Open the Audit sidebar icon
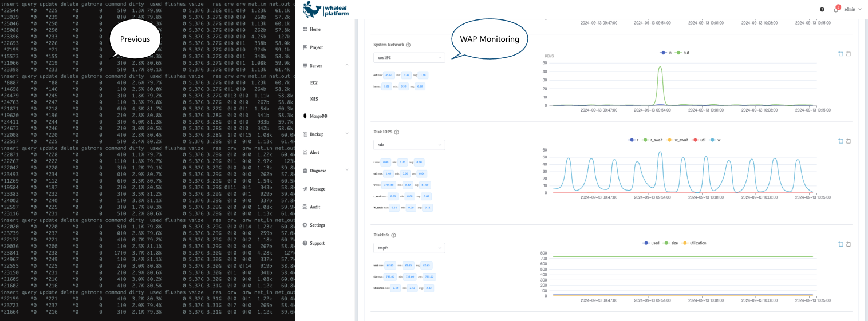The height and width of the screenshot is (321, 868). point(305,207)
